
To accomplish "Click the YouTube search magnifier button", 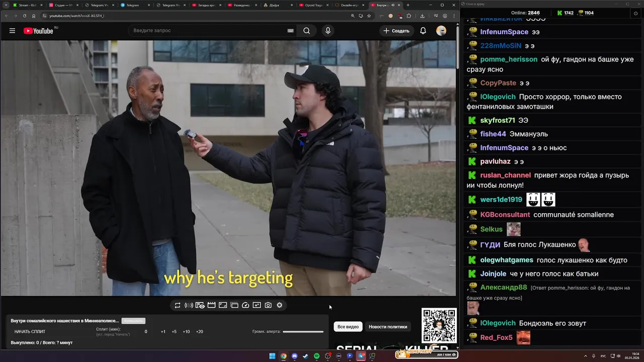I will pos(306,31).
